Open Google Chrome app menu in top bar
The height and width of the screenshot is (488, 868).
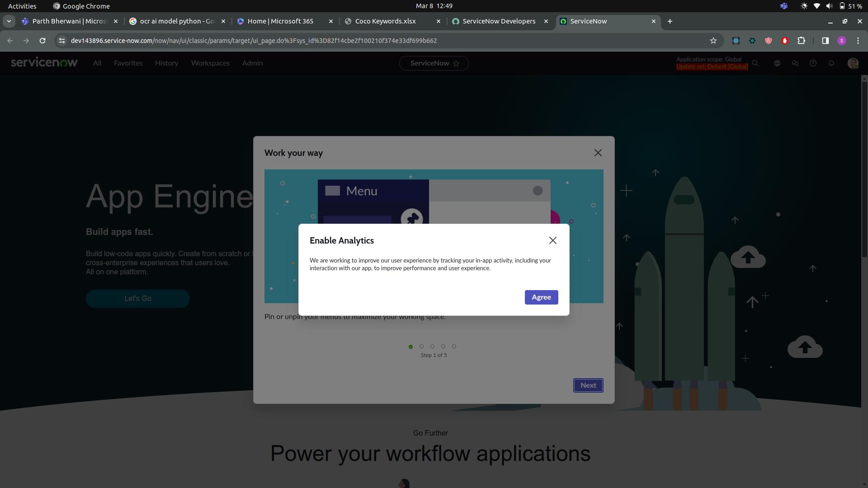[x=81, y=6]
